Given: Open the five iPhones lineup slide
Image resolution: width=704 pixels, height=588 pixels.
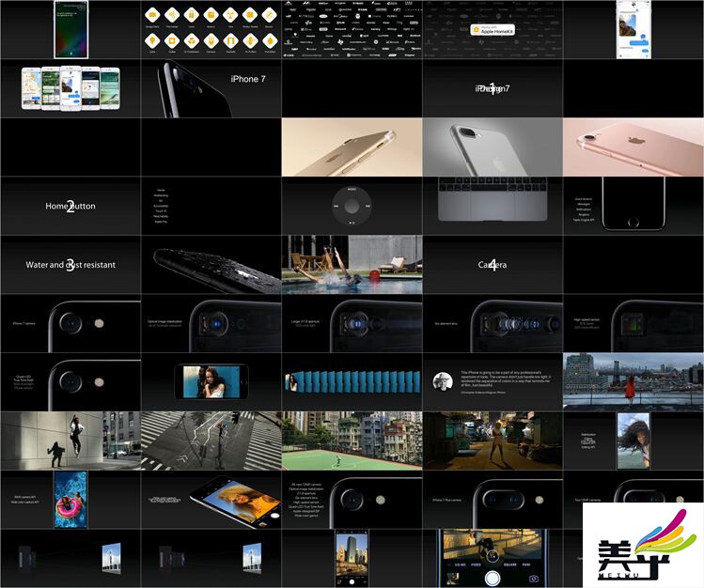Looking at the screenshot, I should (70, 88).
